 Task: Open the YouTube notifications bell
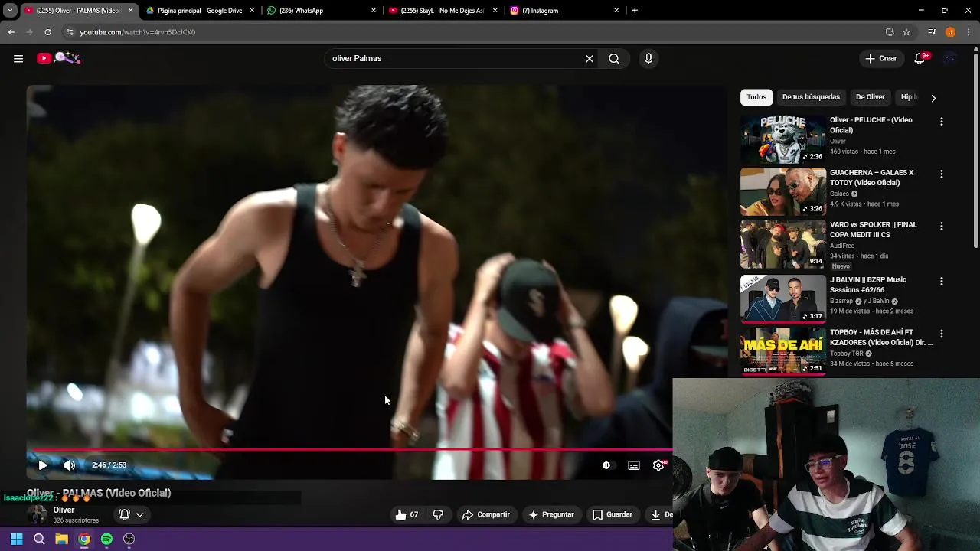(920, 58)
